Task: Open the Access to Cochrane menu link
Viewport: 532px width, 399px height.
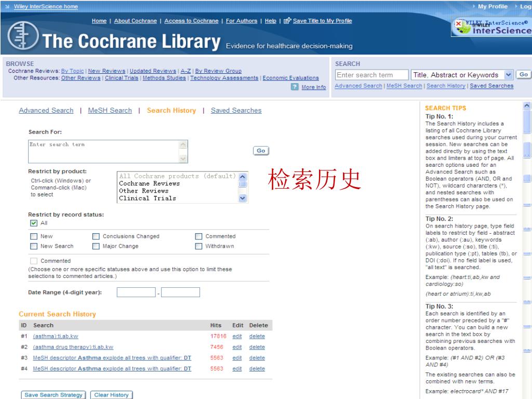Action: (191, 21)
